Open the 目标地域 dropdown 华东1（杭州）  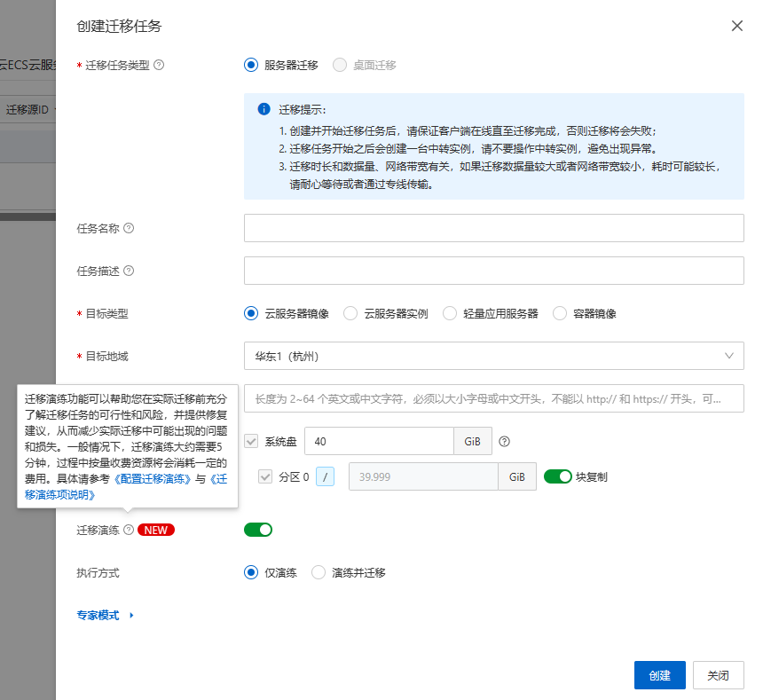point(493,356)
